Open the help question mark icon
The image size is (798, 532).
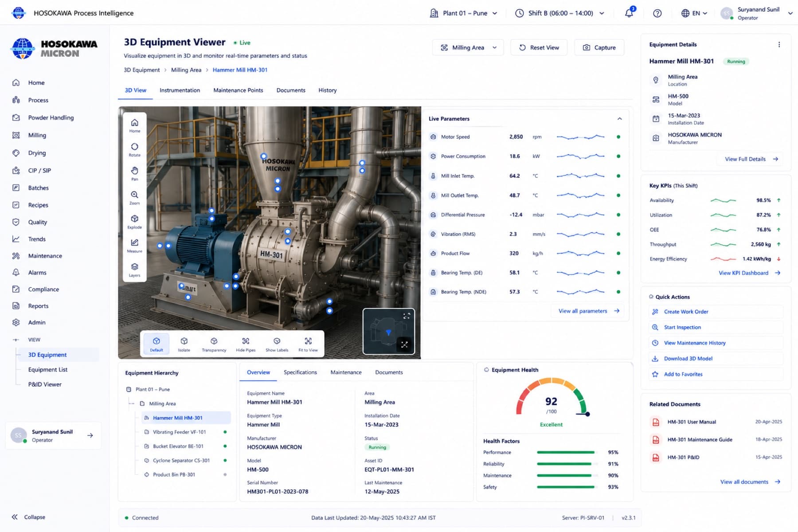(657, 13)
